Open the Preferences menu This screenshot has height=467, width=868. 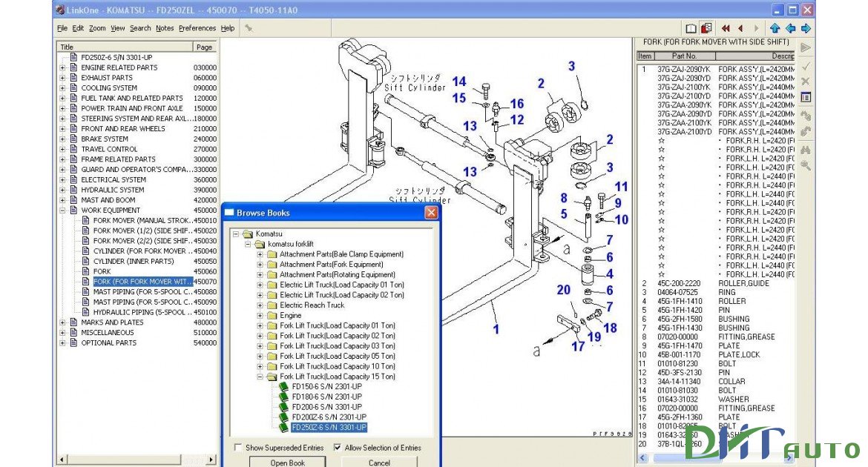point(197,28)
